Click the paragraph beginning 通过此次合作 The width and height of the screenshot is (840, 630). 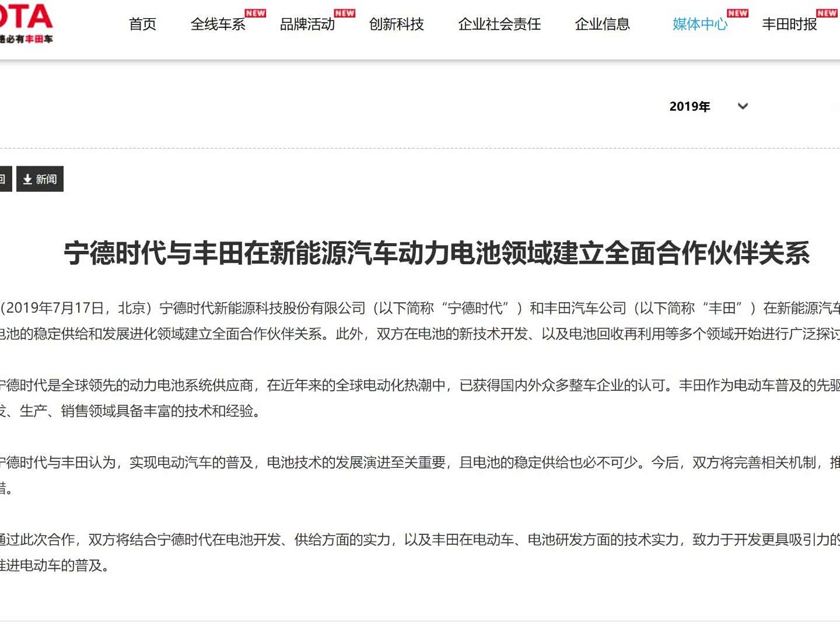click(x=420, y=552)
